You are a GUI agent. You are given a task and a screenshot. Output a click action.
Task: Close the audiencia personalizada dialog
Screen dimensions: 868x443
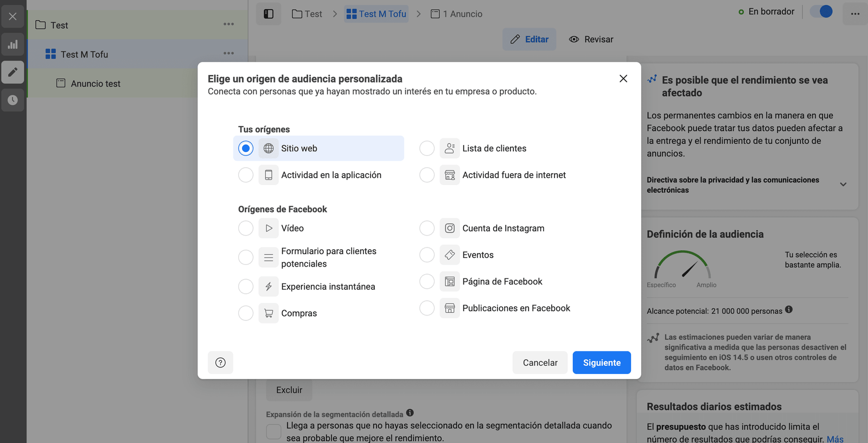tap(623, 79)
